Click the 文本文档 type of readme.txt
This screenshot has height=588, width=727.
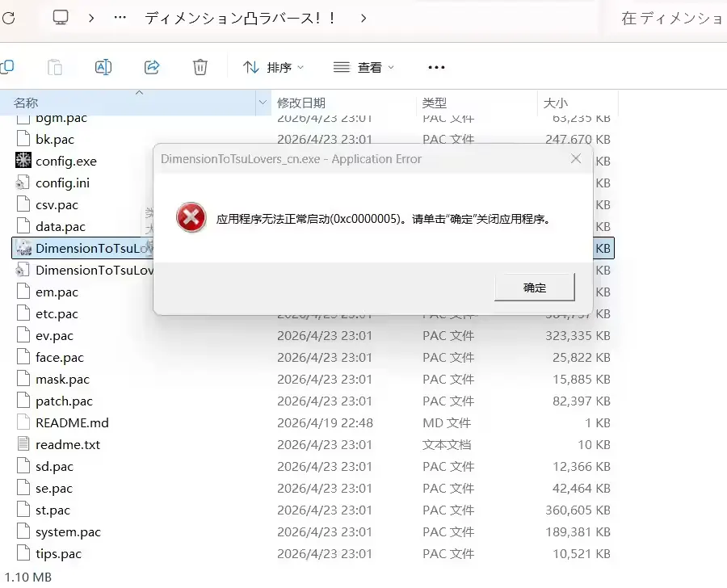click(447, 445)
